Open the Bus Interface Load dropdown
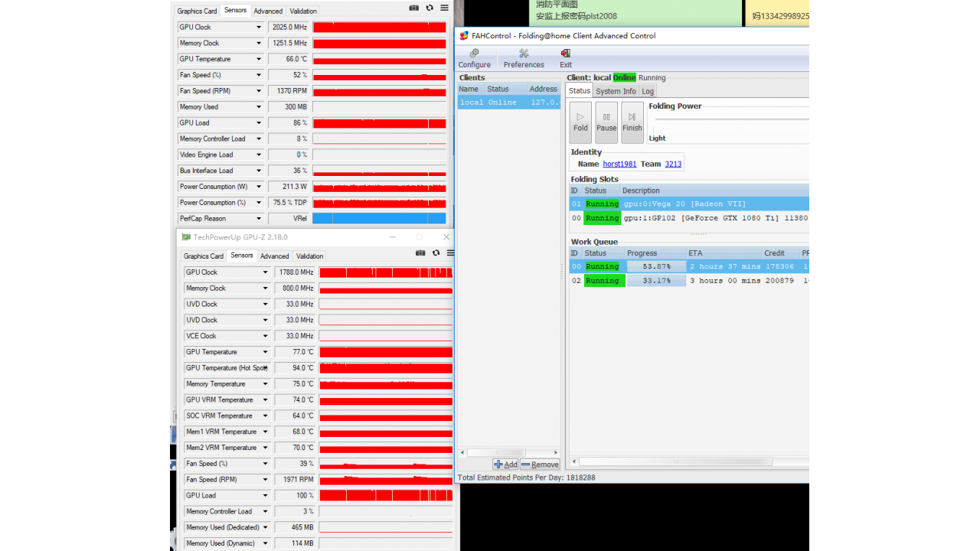Screen dimensions: 980x551 tap(259, 171)
